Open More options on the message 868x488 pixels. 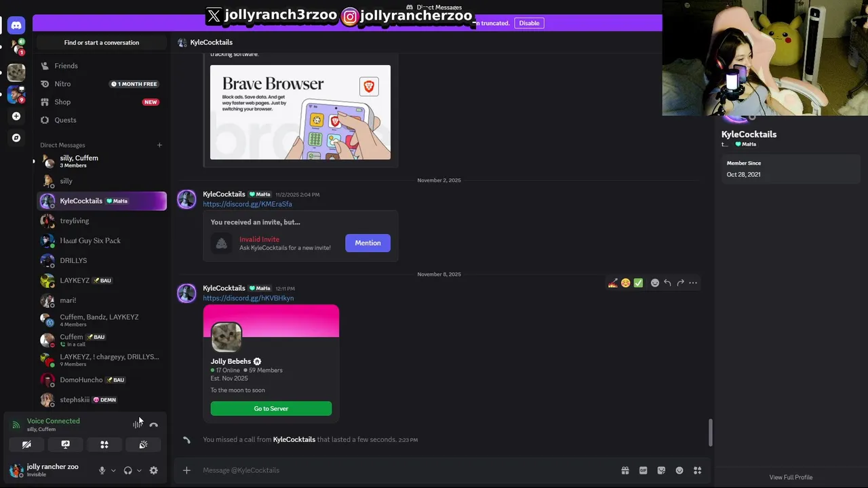pos(693,283)
